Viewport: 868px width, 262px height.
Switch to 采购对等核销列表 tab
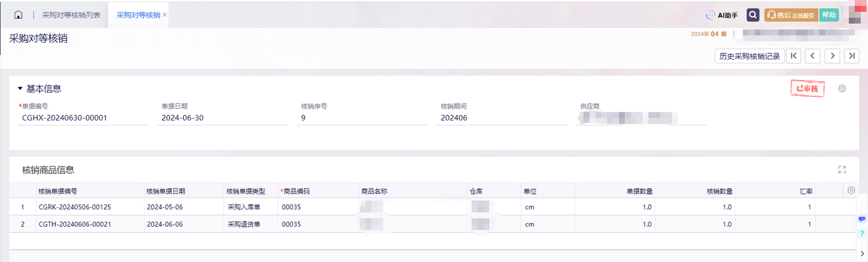(x=71, y=15)
